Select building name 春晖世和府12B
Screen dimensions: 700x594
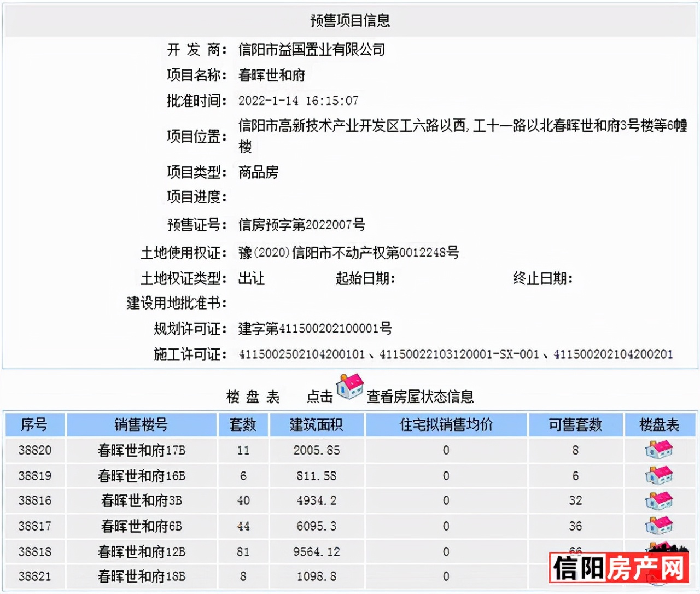click(x=142, y=552)
